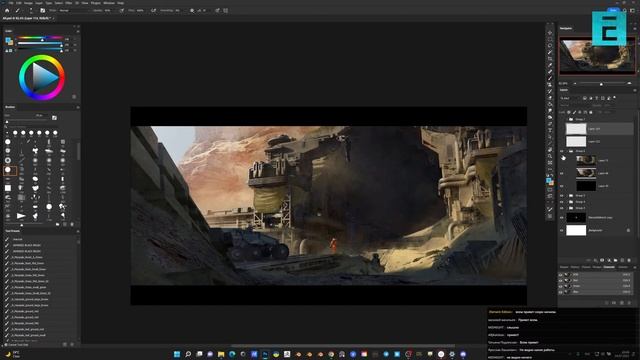Open the Filter menu
This screenshot has height=360, width=640.
[69, 3]
